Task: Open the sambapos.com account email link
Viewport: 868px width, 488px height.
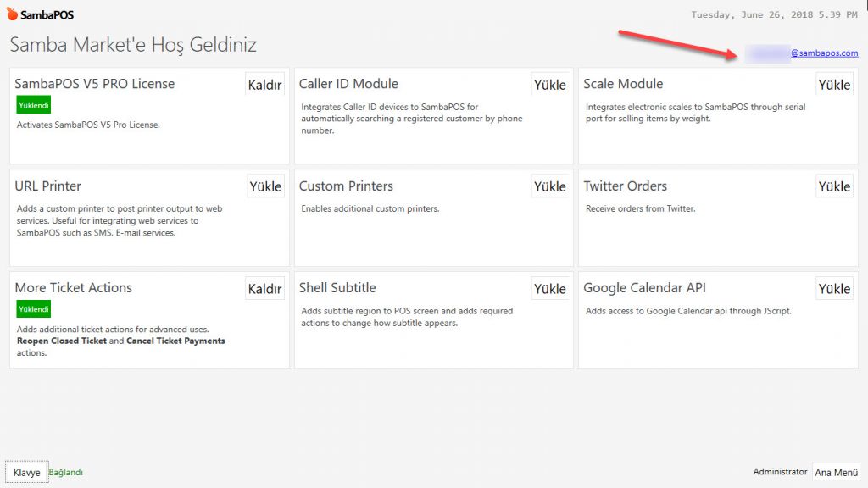Action: click(x=823, y=53)
